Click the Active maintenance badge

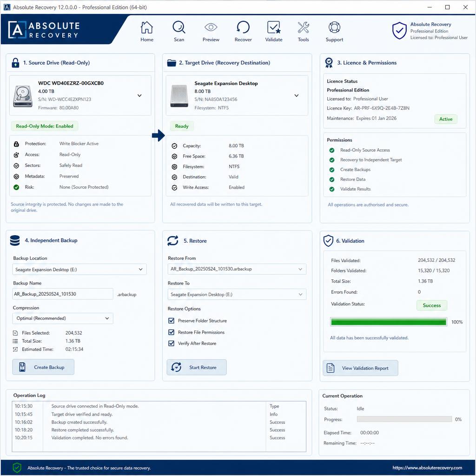pyautogui.click(x=446, y=119)
